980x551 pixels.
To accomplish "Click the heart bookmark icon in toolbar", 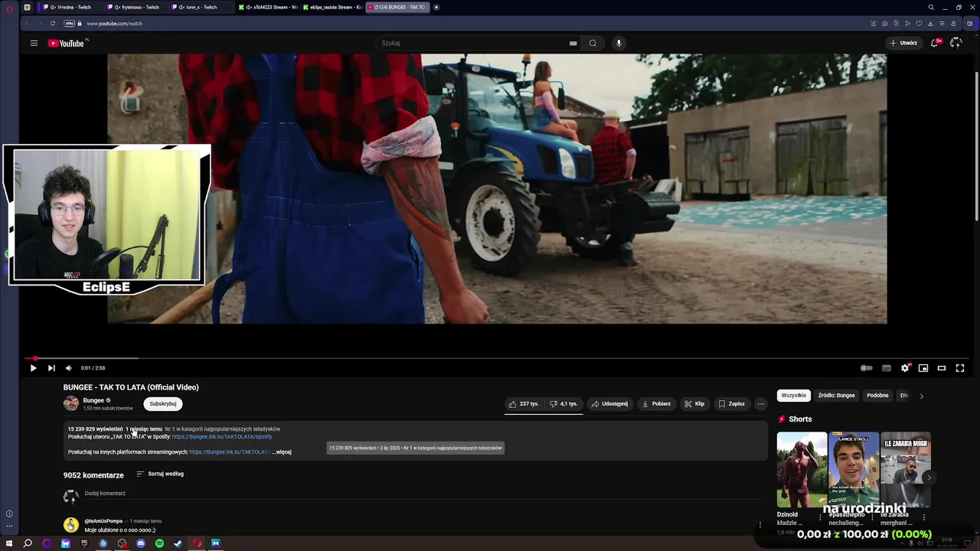I will [919, 23].
